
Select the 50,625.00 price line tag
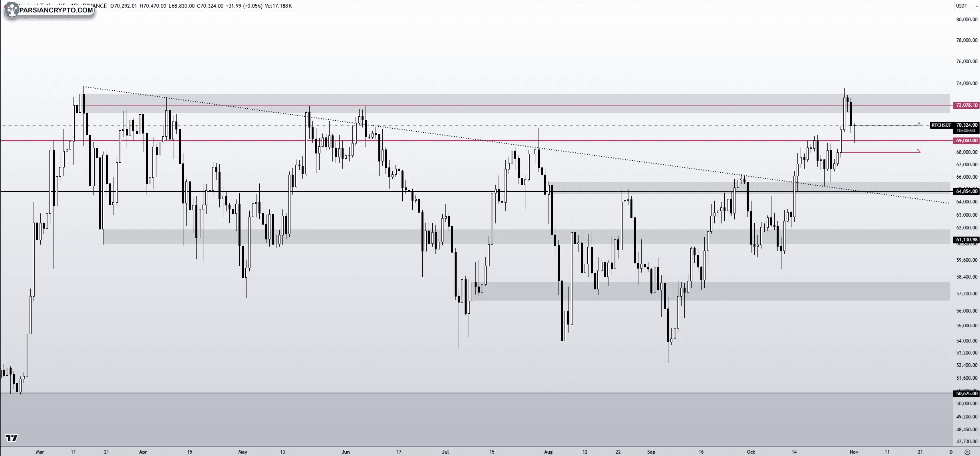point(966,394)
